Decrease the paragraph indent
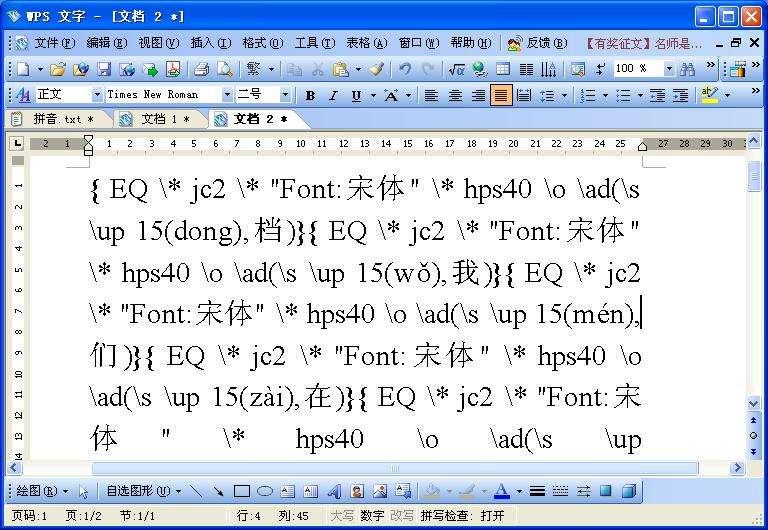The height and width of the screenshot is (530, 768). [x=657, y=95]
